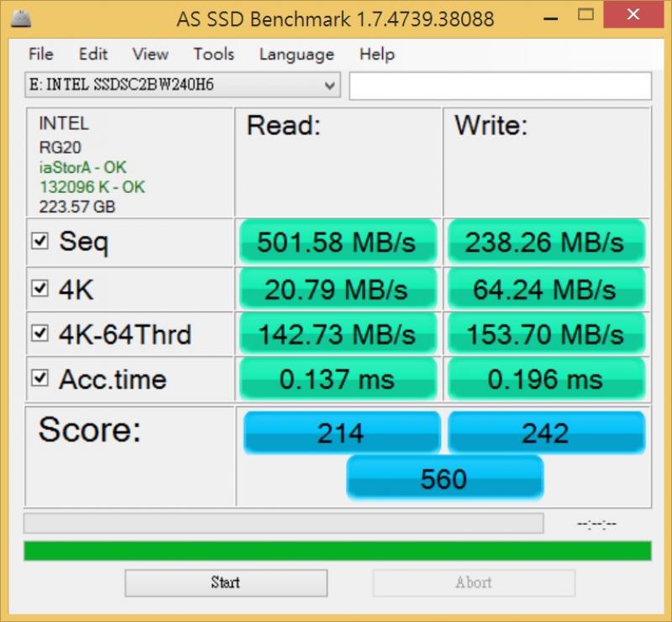The image size is (672, 622).
Task: Click the Start button to begin benchmark
Action: tap(226, 583)
